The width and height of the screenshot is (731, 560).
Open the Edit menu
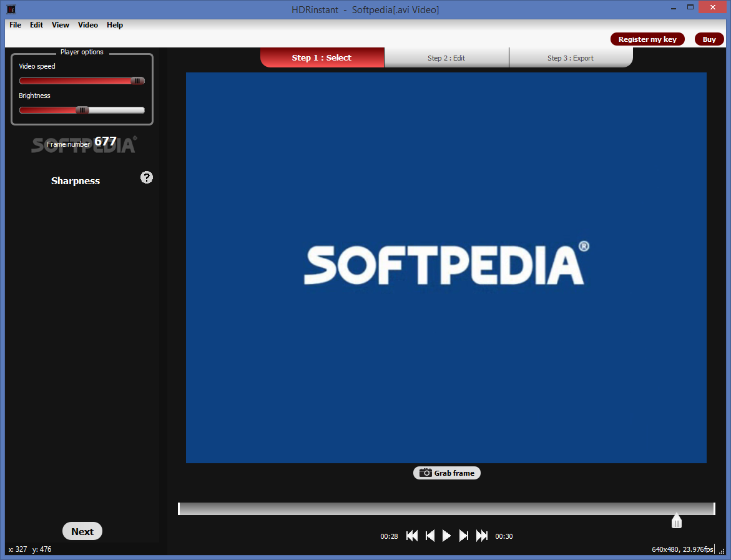[x=36, y=25]
